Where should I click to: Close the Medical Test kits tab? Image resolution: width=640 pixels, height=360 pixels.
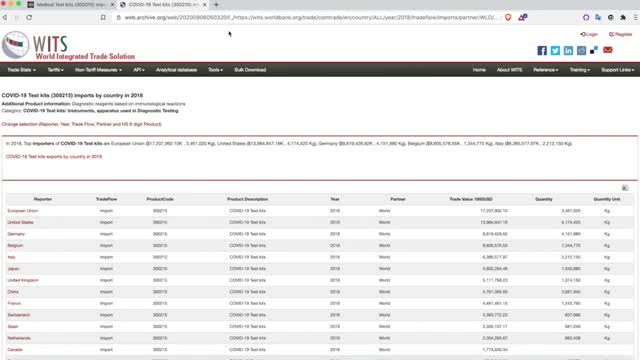pyautogui.click(x=112, y=4)
